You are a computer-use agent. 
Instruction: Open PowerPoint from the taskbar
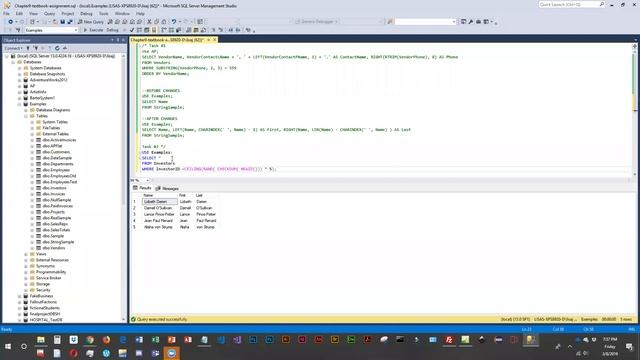171,340
